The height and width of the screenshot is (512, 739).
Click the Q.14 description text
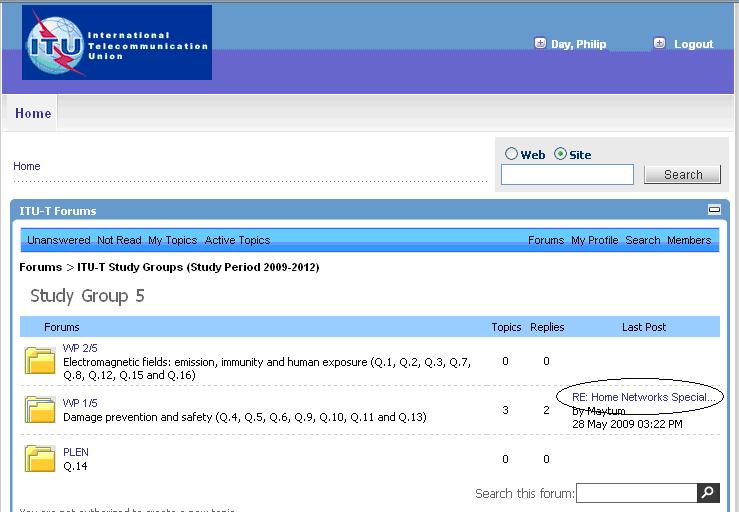coord(75,466)
